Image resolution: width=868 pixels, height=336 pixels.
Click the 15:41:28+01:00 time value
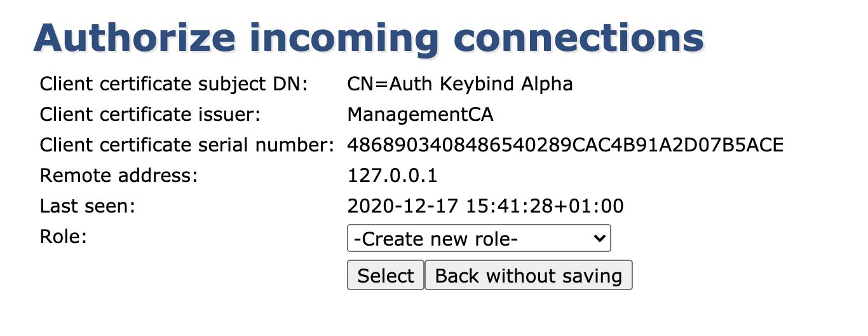[545, 206]
